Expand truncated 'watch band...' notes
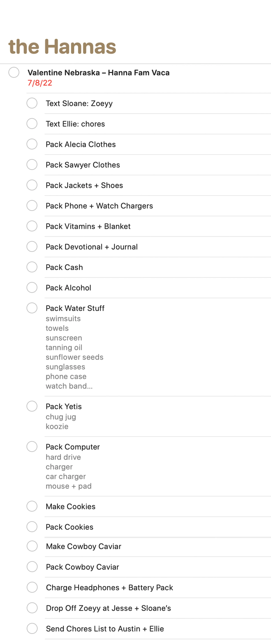The image size is (271, 644). (x=69, y=386)
